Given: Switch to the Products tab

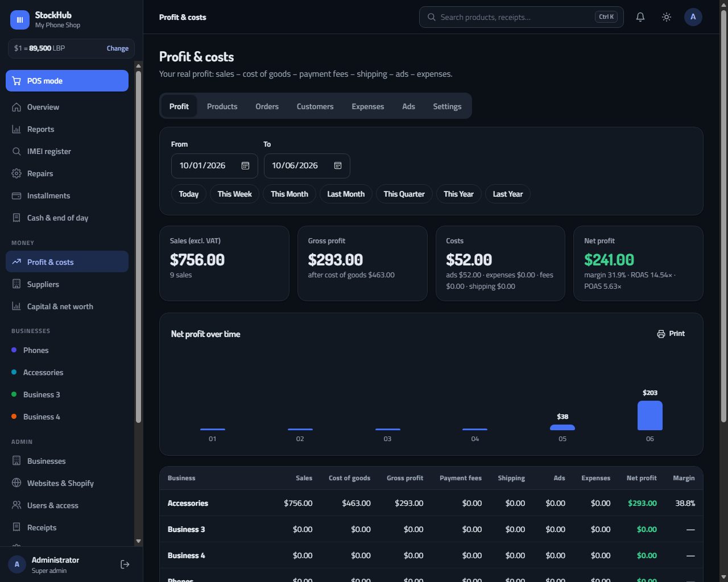Looking at the screenshot, I should pyautogui.click(x=222, y=106).
